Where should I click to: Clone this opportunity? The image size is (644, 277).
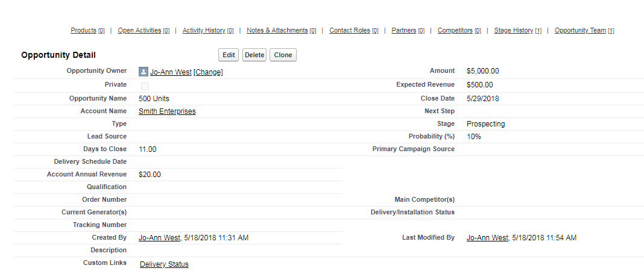[x=283, y=55]
